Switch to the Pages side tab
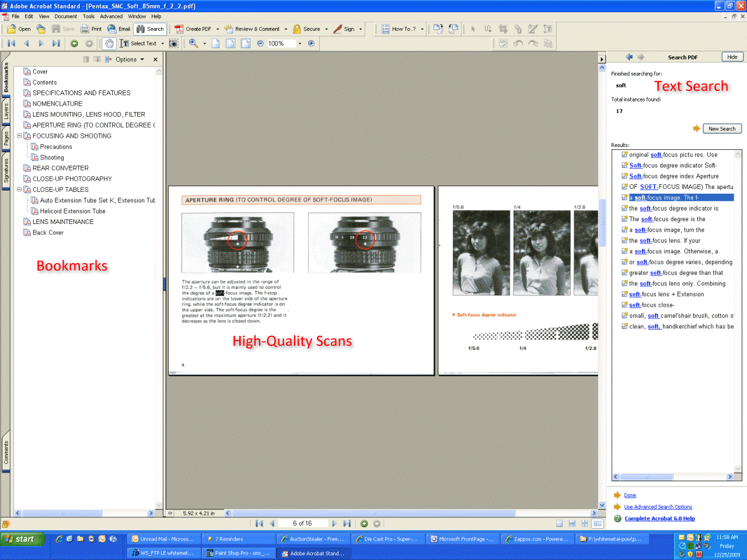 pyautogui.click(x=6, y=139)
